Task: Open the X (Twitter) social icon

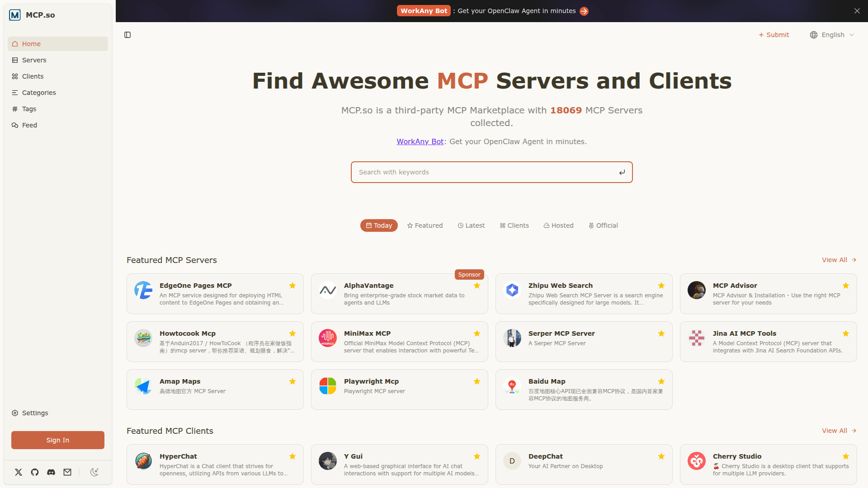Action: coord(19,472)
